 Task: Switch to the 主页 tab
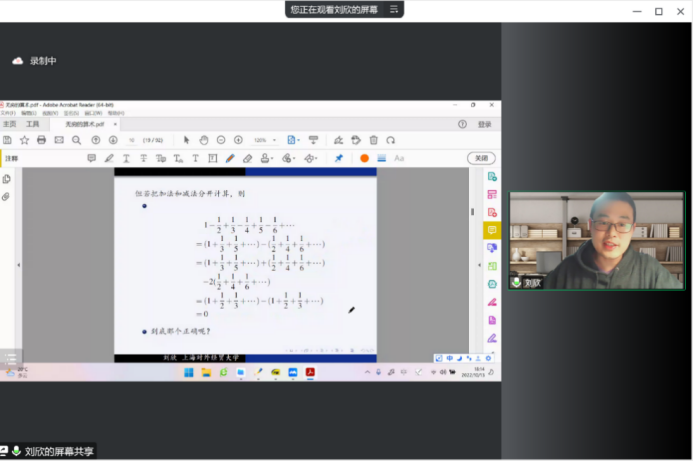(x=9, y=124)
